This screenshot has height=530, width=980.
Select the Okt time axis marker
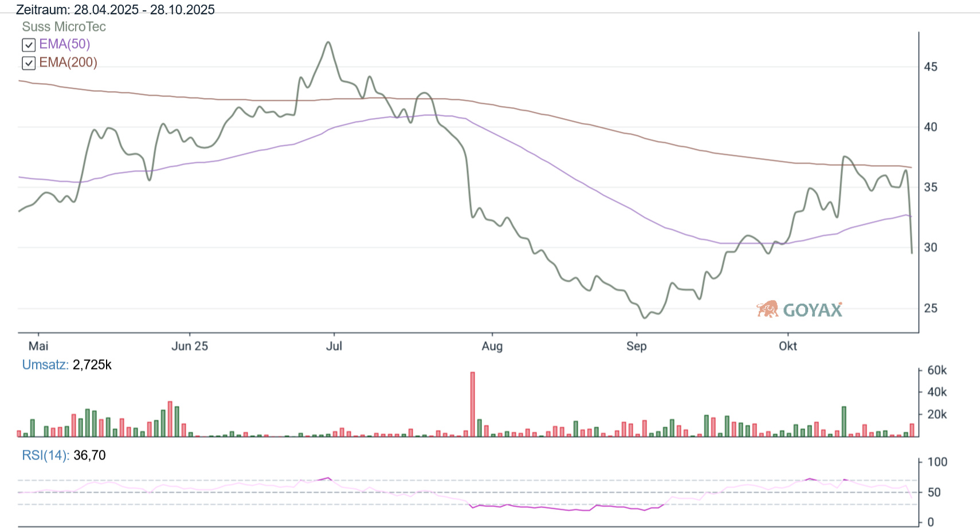point(787,346)
